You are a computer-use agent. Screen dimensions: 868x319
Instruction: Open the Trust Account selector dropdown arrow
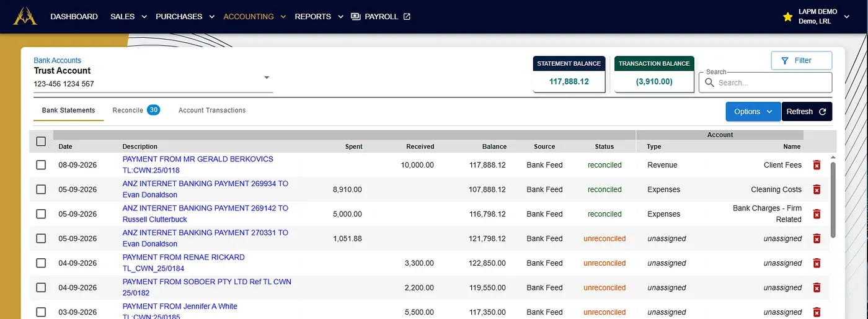267,78
